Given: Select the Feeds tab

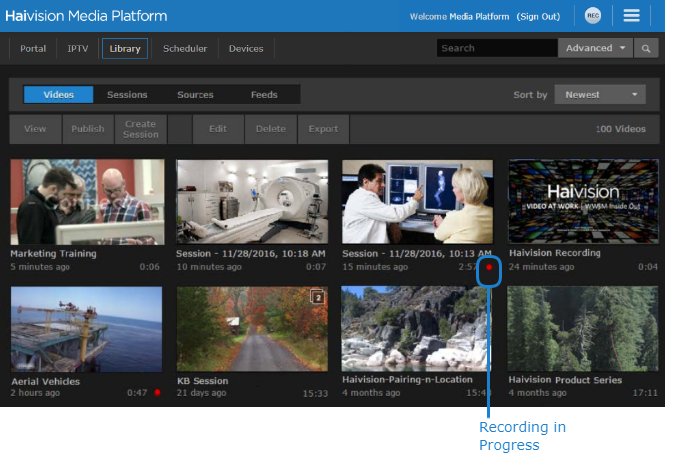Looking at the screenshot, I should pos(264,95).
